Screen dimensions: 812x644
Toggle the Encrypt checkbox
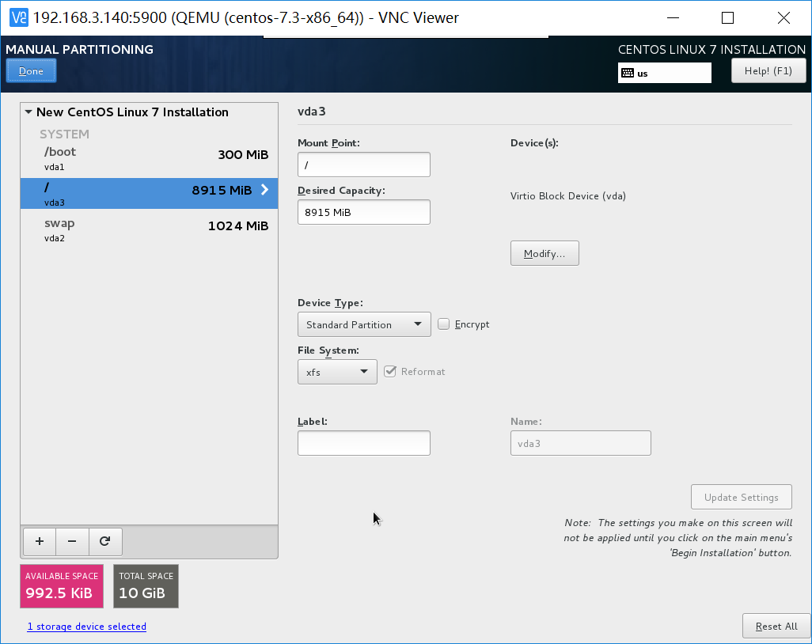click(x=443, y=324)
